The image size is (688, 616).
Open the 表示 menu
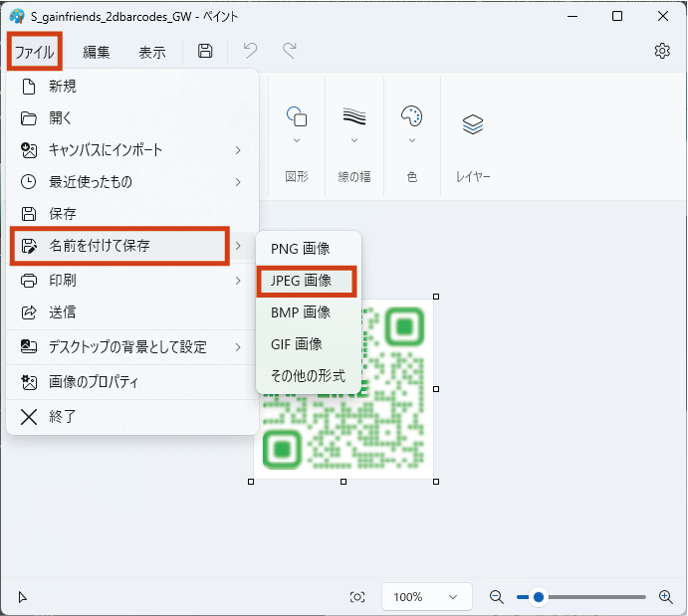[151, 52]
